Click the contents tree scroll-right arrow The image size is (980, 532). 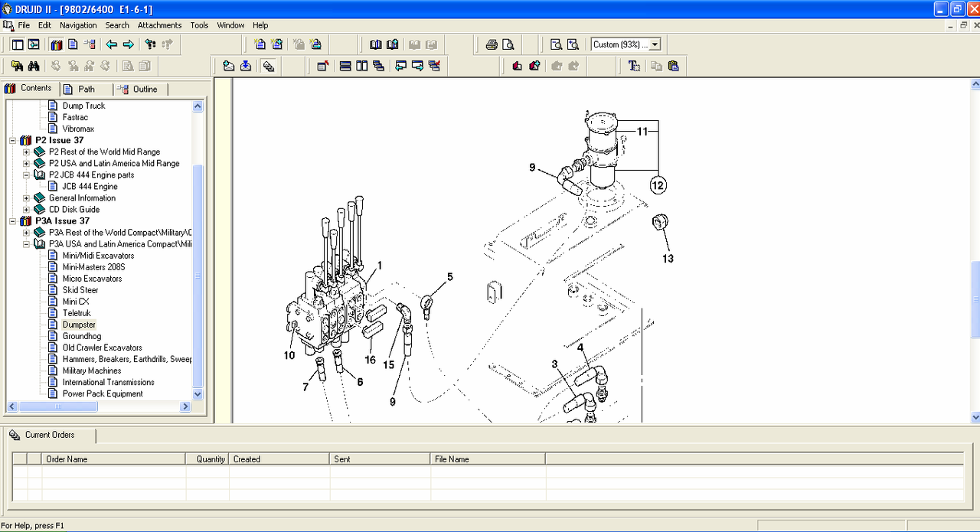[x=185, y=406]
